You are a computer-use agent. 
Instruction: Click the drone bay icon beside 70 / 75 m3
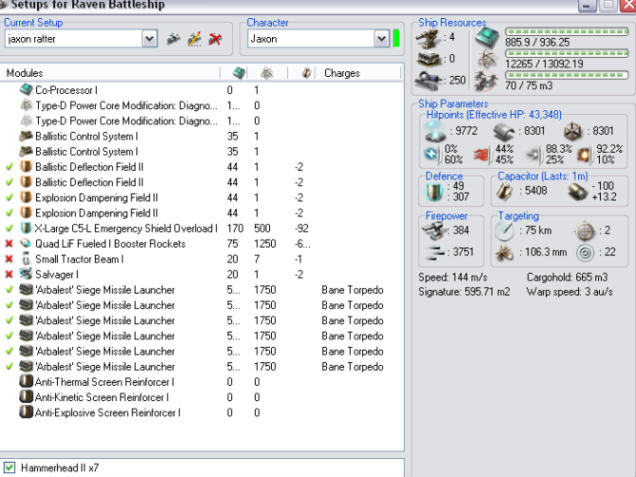[486, 81]
